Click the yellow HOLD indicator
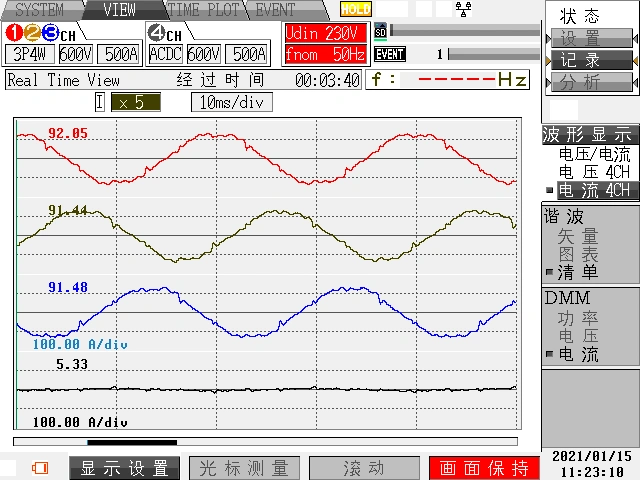This screenshot has width=640, height=480. [355, 9]
